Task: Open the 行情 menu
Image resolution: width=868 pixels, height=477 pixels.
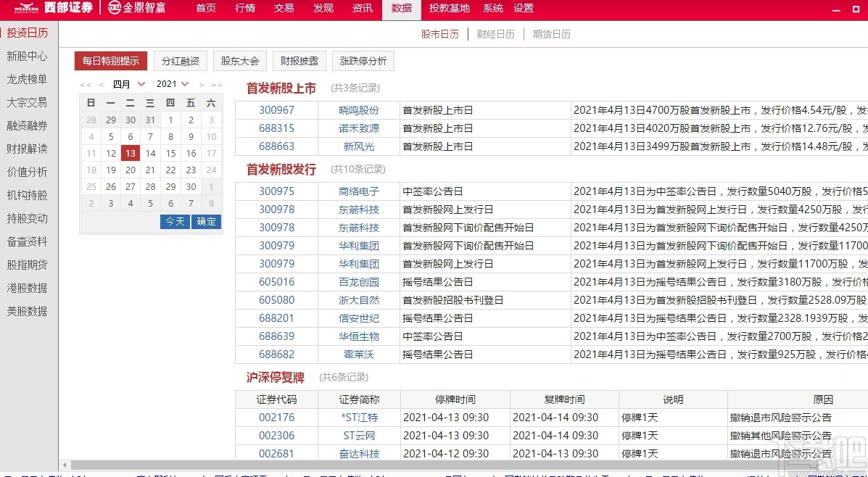Action: 244,9
